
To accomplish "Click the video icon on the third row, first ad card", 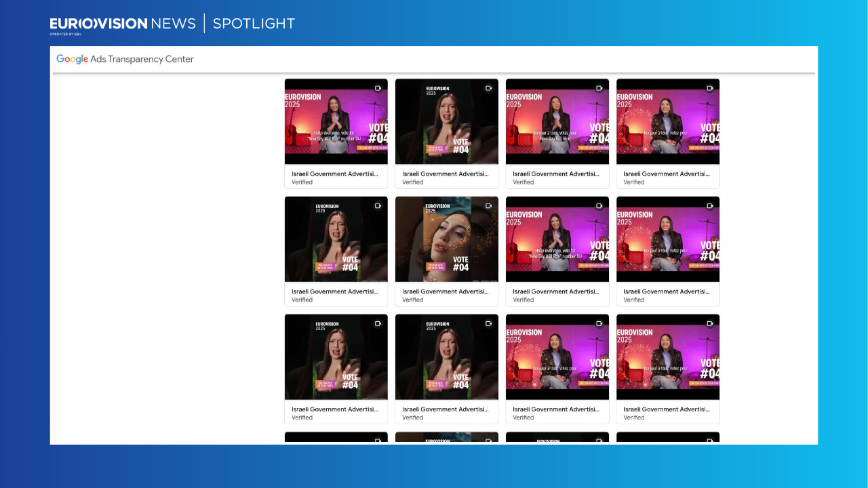I will [x=378, y=323].
